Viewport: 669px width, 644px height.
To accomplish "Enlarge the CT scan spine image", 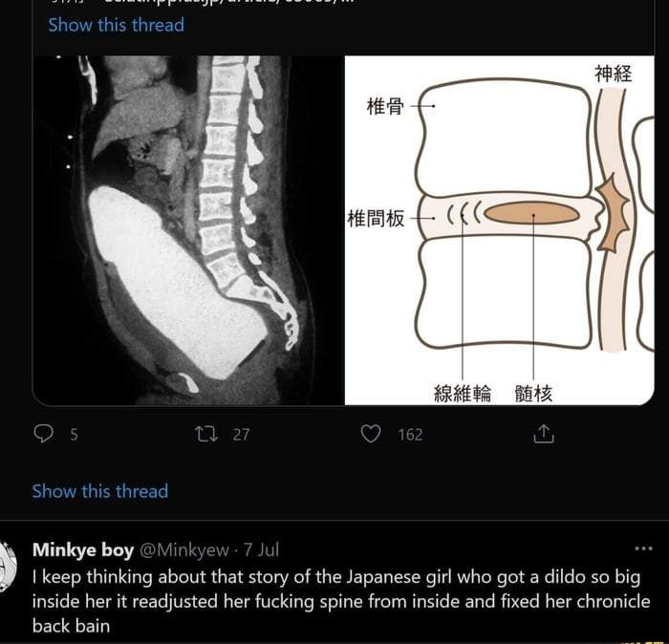I will (x=188, y=229).
